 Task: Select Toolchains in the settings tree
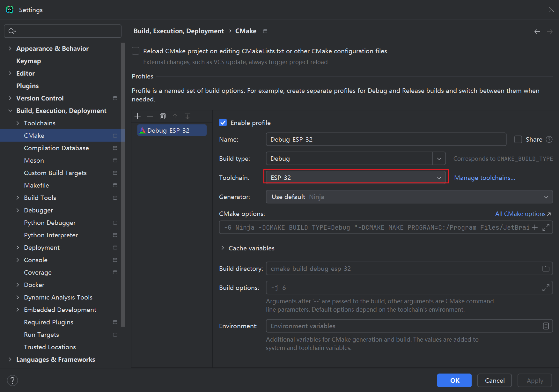[40, 123]
